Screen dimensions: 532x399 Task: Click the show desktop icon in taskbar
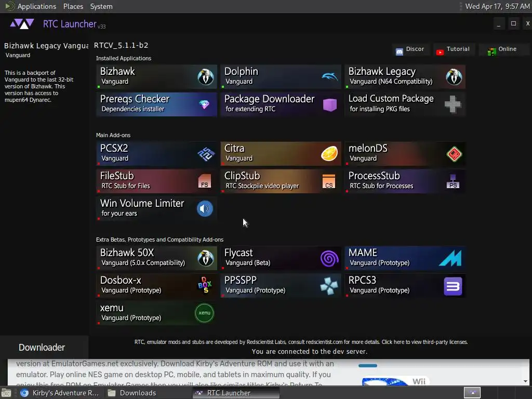(x=6, y=393)
